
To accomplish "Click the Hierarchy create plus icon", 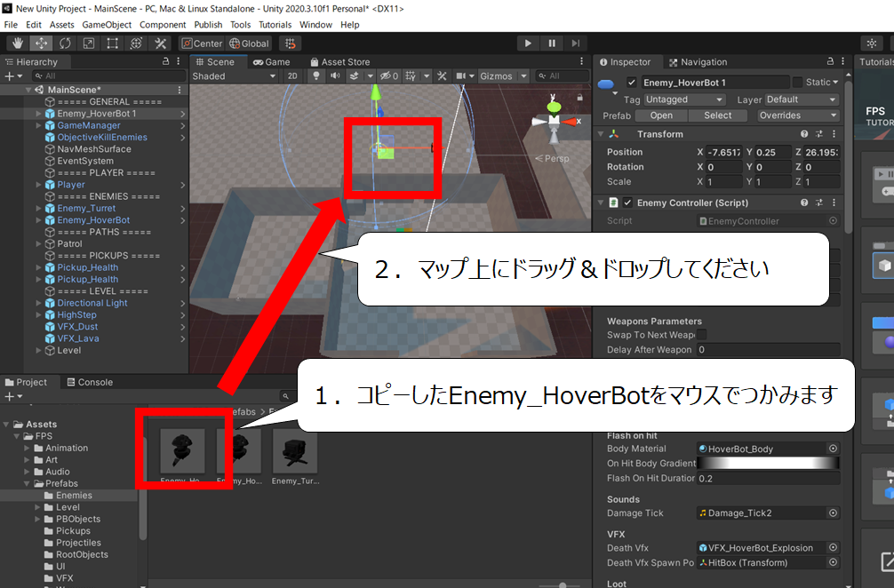I will point(9,75).
